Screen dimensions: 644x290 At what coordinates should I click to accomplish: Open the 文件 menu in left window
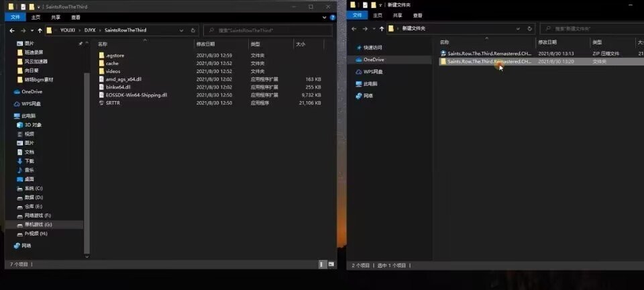(x=15, y=17)
